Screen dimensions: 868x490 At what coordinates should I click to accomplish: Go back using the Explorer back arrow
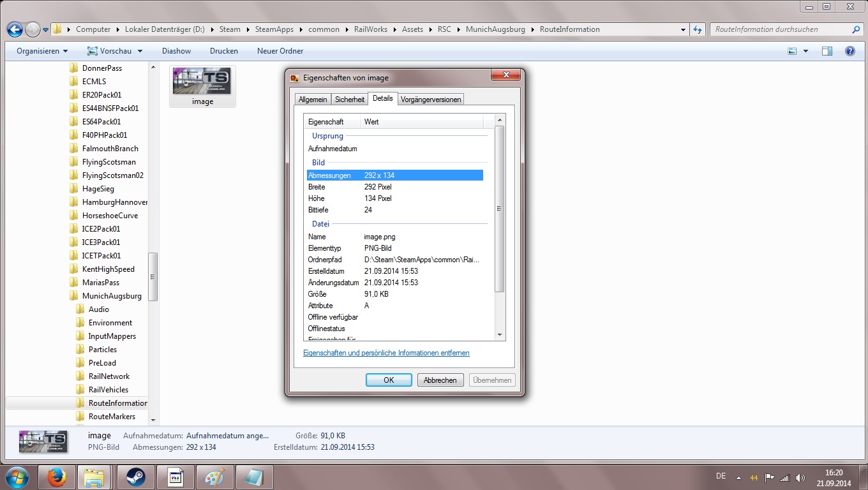point(15,29)
